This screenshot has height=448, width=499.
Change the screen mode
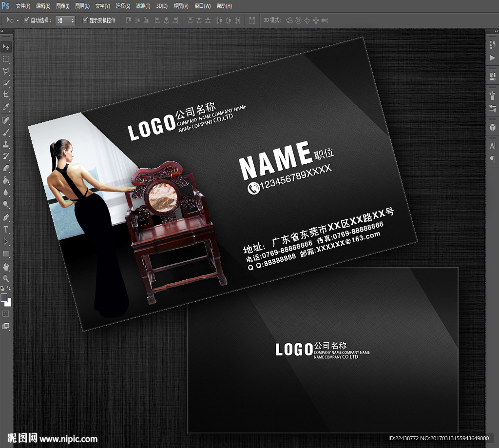(x=6, y=326)
